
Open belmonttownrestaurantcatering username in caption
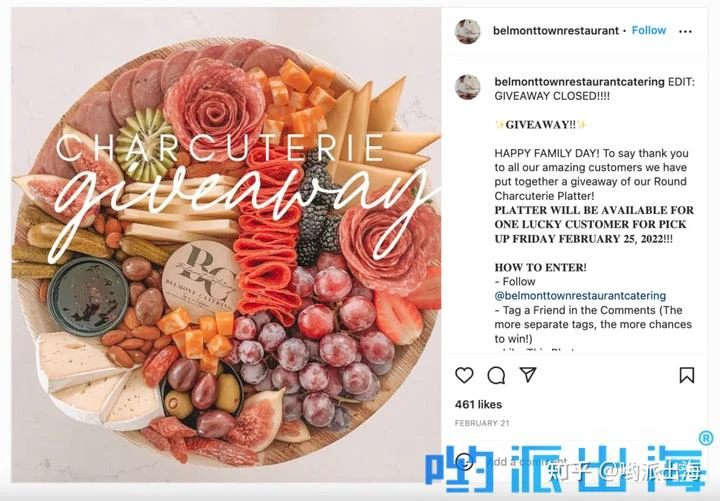click(579, 82)
